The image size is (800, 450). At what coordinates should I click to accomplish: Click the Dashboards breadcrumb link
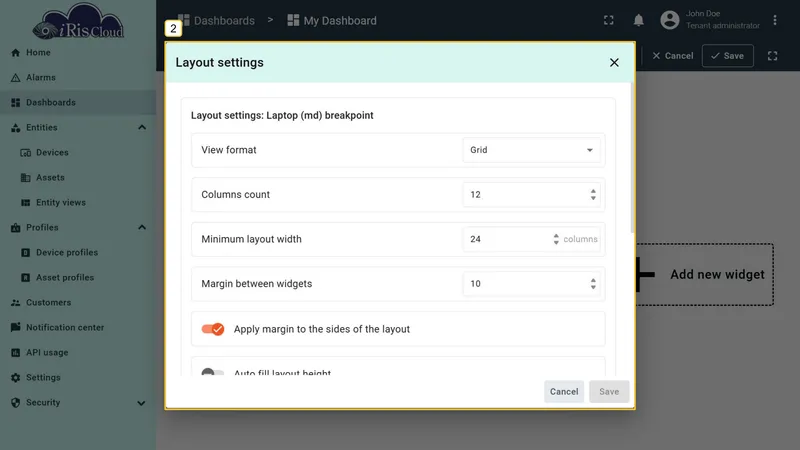click(224, 20)
